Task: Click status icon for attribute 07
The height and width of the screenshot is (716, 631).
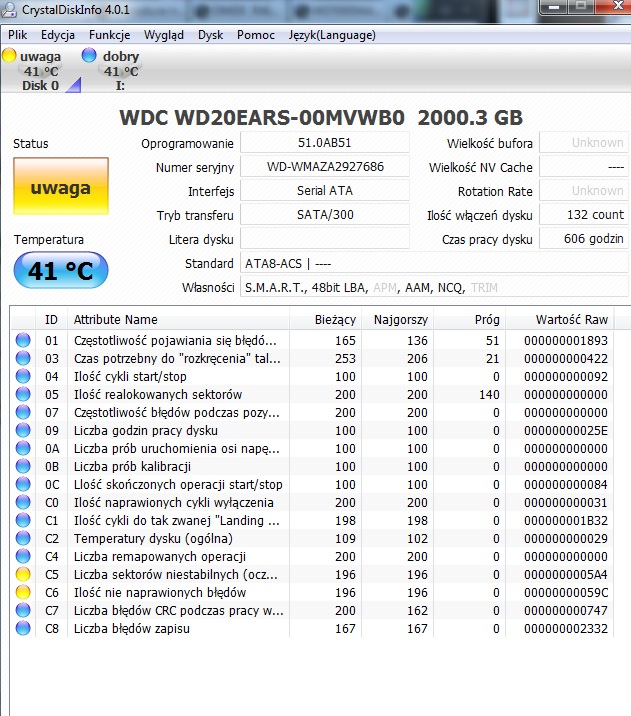Action: (x=23, y=412)
